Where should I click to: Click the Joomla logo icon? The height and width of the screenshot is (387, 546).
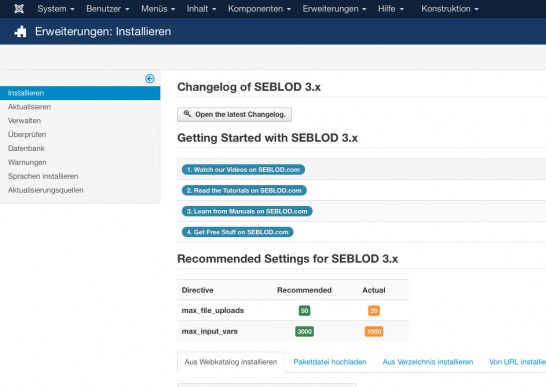tap(19, 9)
